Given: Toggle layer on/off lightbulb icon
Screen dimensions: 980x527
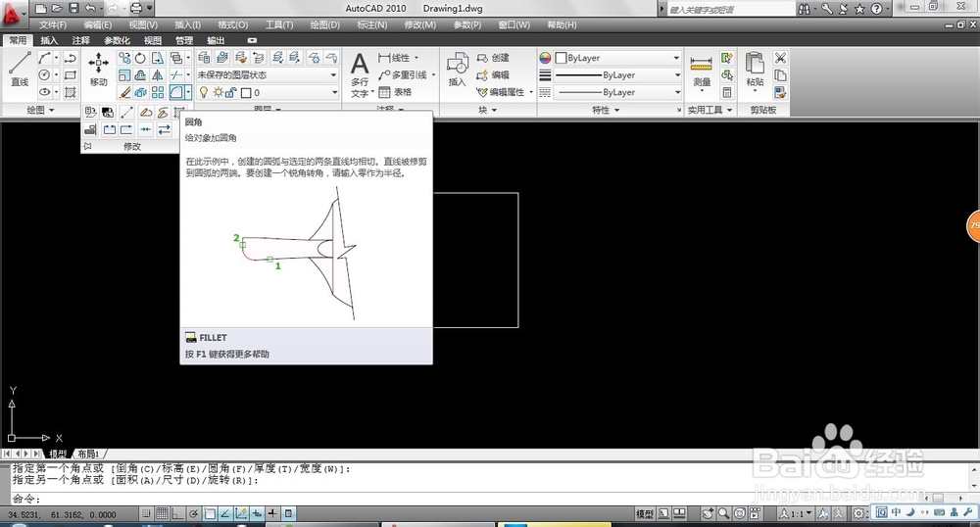Looking at the screenshot, I should point(204,92).
